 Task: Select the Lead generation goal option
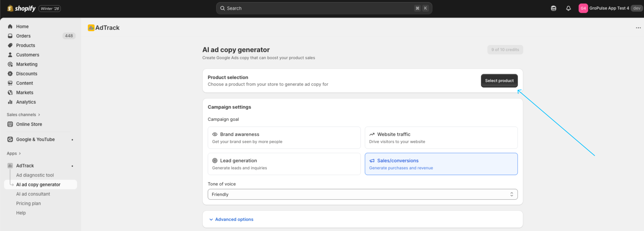(284, 164)
